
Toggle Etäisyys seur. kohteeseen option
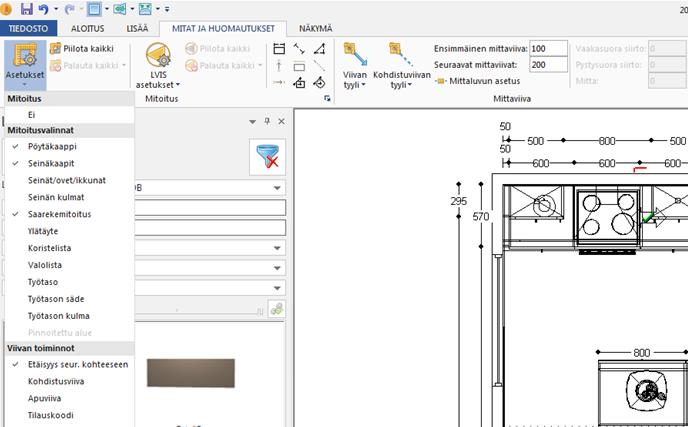point(69,365)
